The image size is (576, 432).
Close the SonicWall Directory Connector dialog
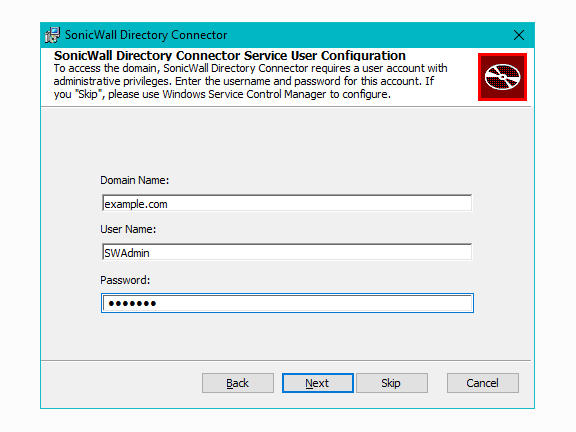tap(519, 35)
